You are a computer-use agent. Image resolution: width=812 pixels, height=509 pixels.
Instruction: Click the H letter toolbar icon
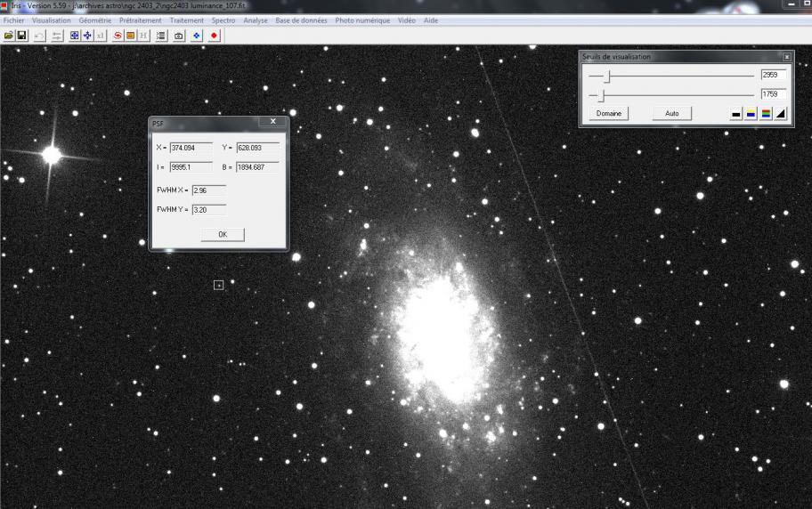pos(143,36)
